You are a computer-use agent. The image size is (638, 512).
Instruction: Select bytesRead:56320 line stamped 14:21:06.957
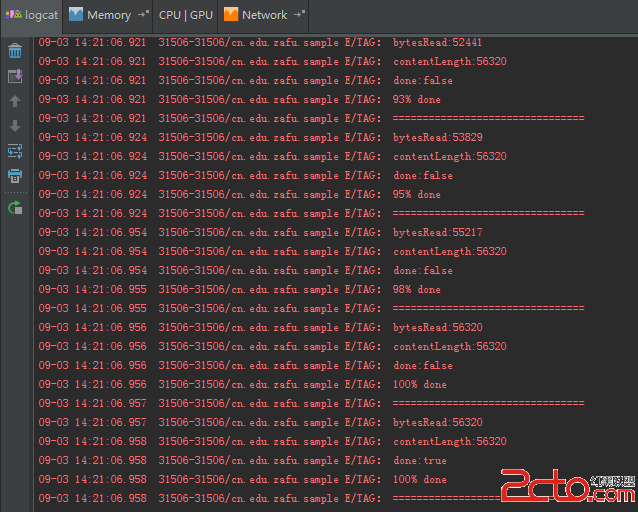tap(260, 422)
